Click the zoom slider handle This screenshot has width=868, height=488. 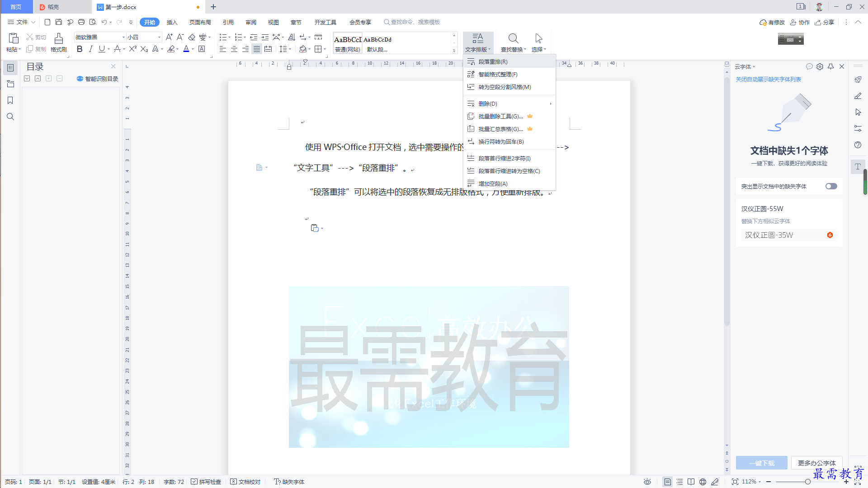pos(807,482)
